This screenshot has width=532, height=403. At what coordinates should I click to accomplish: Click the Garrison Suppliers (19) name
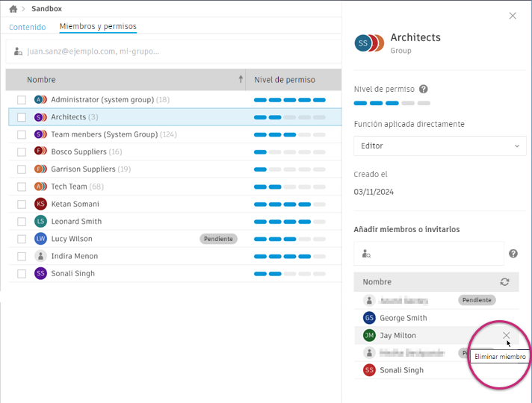(x=91, y=169)
